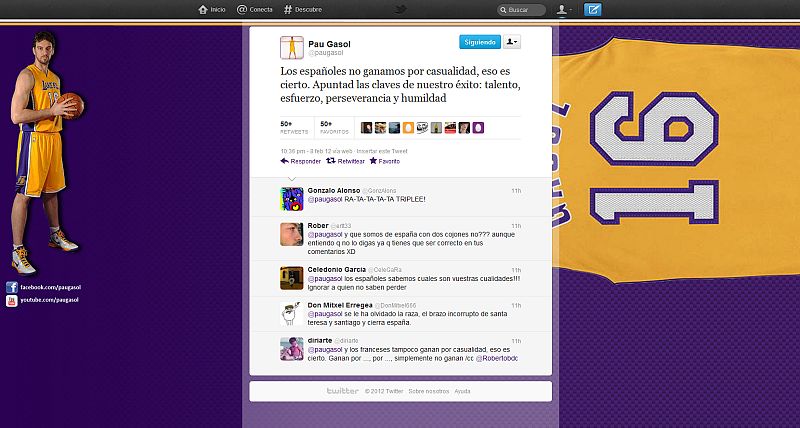This screenshot has width=800, height=428.
Task: Retweet with the Retwittear icon
Action: [346, 161]
